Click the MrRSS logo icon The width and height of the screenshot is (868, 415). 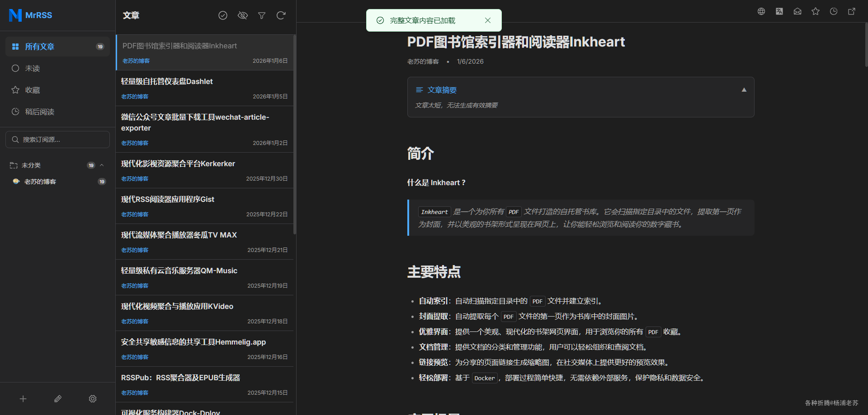(x=15, y=15)
